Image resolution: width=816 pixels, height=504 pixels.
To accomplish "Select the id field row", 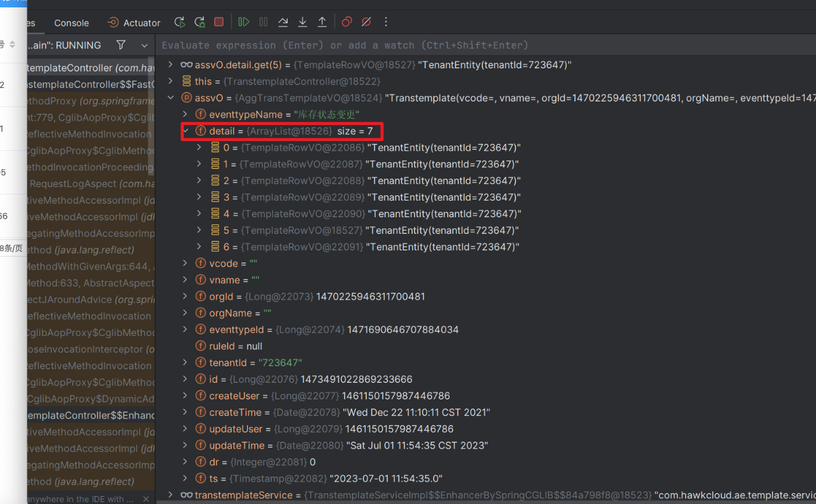I will click(x=487, y=379).
